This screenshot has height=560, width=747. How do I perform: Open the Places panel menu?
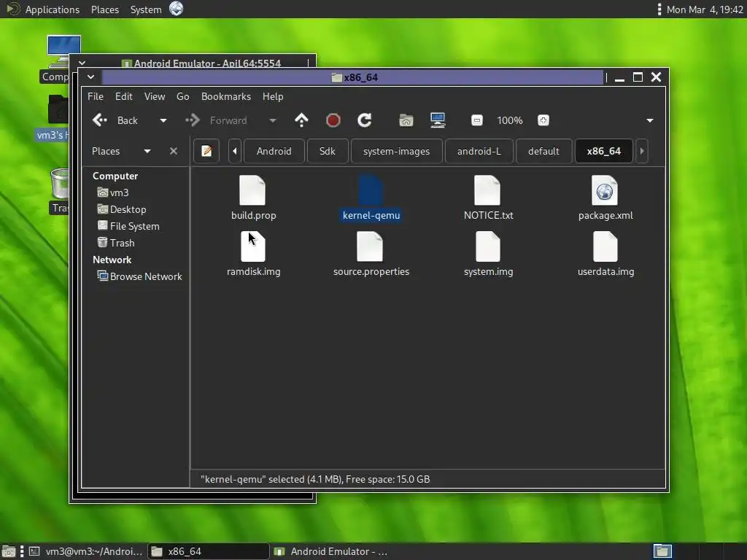coord(105,9)
